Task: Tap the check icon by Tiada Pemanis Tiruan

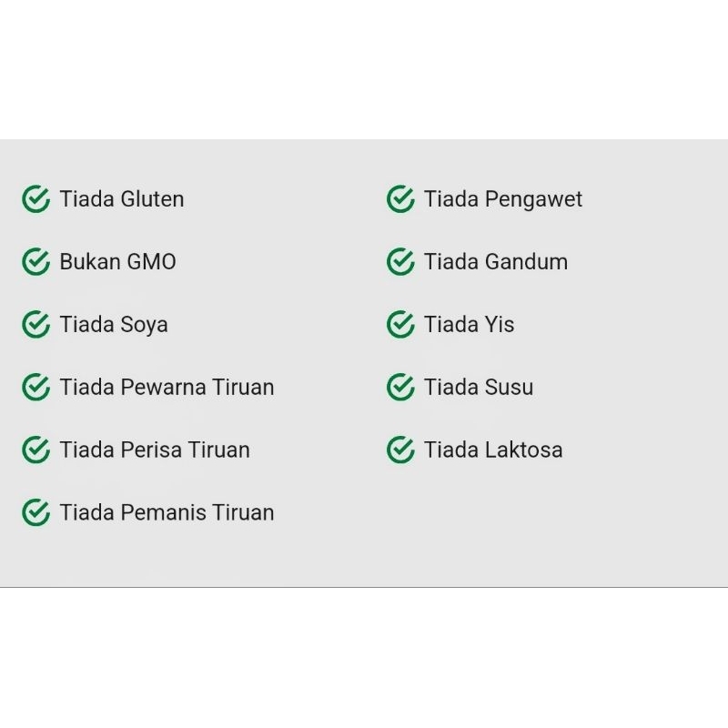Action: click(x=35, y=512)
